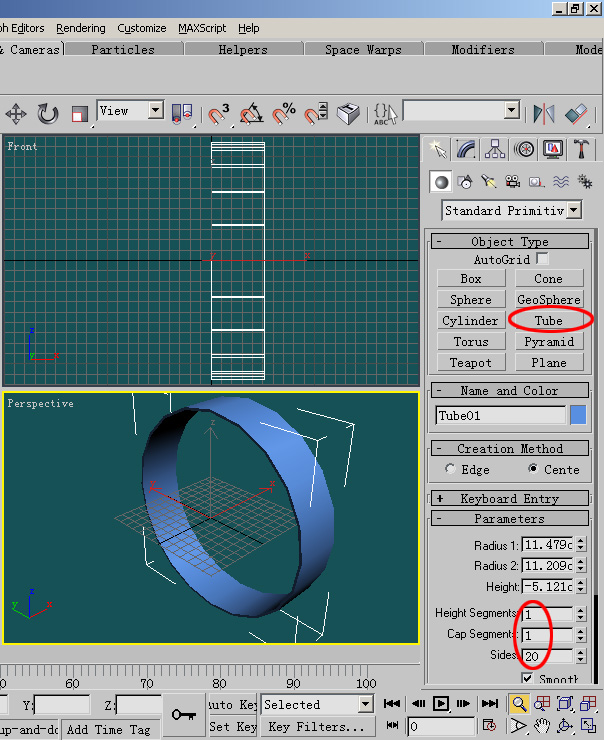Open the Modify panel tab
Image resolution: width=604 pixels, height=740 pixels.
point(466,150)
